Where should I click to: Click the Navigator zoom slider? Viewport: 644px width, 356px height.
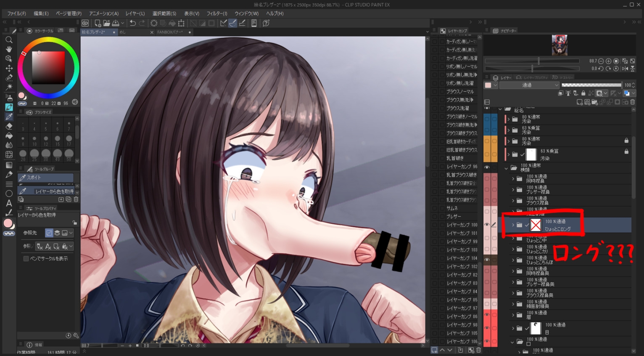pyautogui.click(x=532, y=61)
